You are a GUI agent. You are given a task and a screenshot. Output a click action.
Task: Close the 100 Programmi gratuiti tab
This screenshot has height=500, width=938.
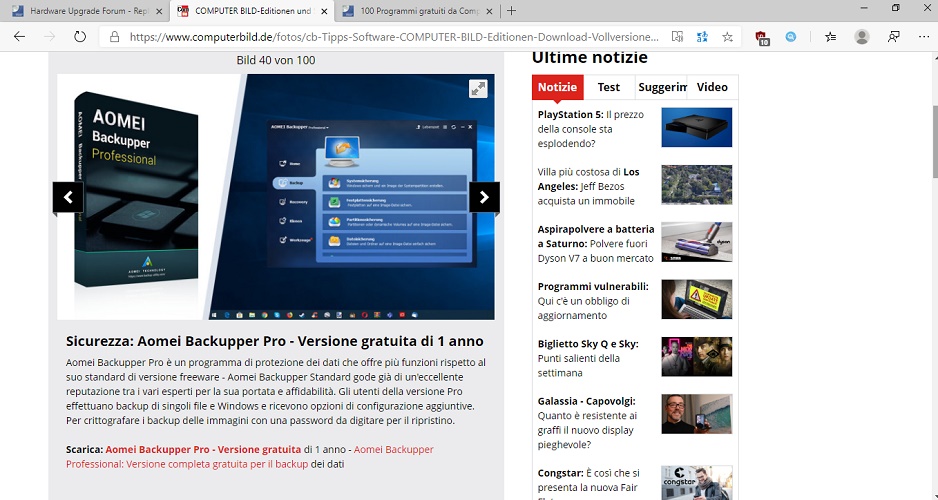(x=489, y=11)
